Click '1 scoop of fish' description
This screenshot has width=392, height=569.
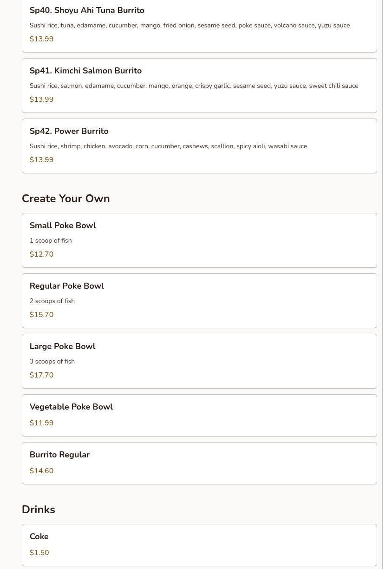coord(51,241)
